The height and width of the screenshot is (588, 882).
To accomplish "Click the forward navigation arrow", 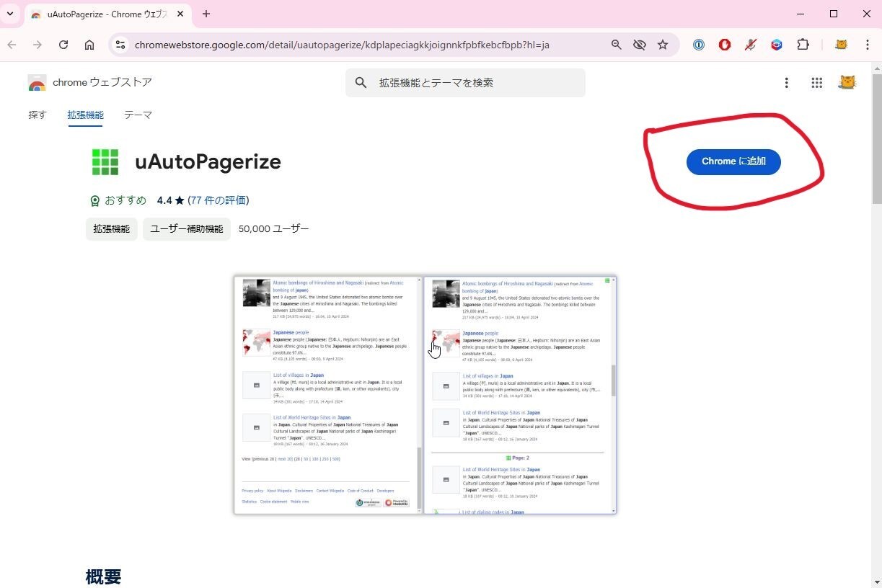I will (x=38, y=45).
